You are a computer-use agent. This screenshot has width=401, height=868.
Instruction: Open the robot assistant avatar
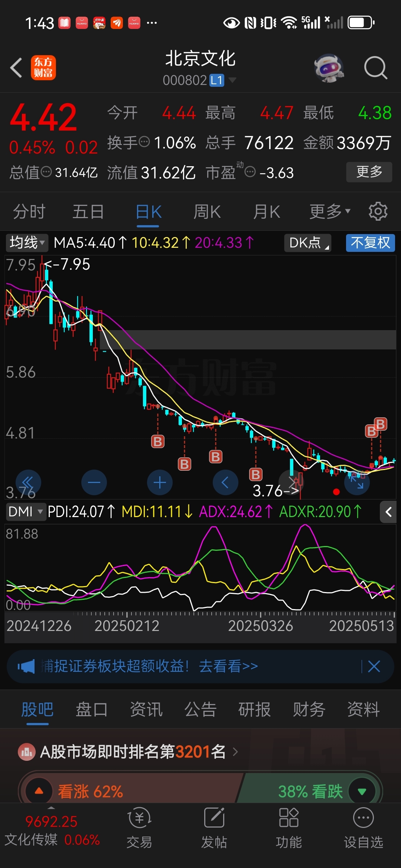tap(329, 68)
